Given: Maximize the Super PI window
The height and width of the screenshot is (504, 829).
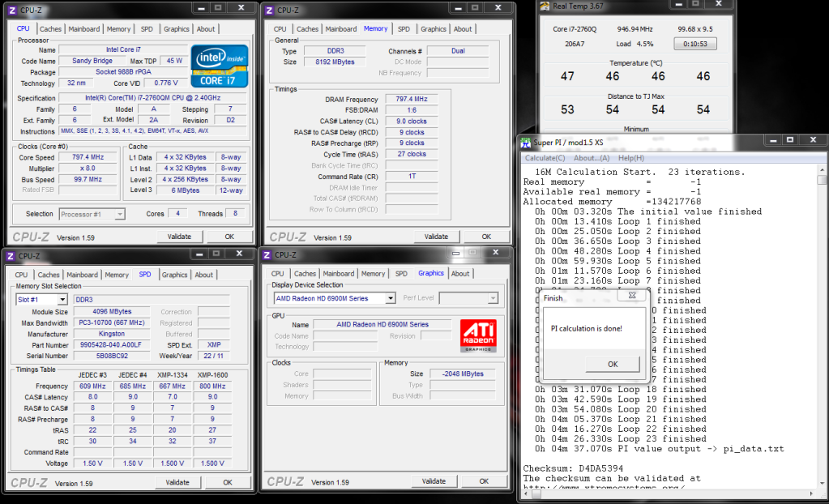Looking at the screenshot, I should [790, 140].
